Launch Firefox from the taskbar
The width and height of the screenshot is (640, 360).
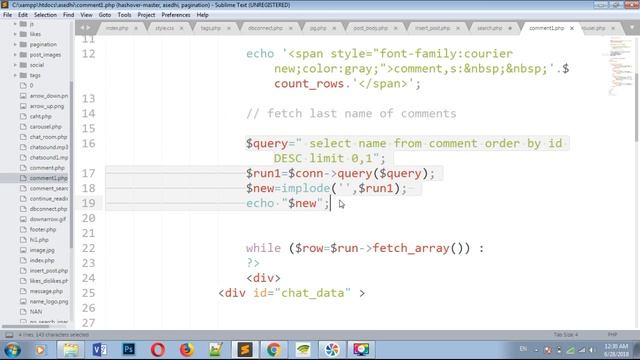click(187, 350)
